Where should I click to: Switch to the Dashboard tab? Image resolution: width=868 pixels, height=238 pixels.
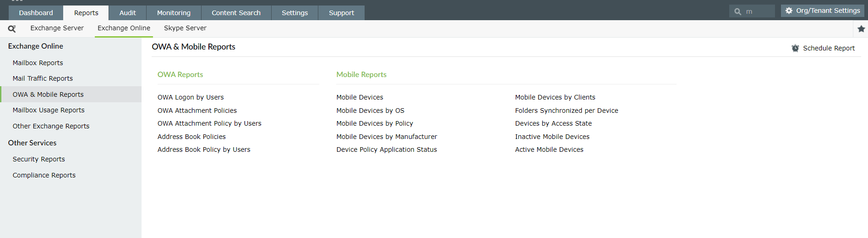tap(36, 13)
